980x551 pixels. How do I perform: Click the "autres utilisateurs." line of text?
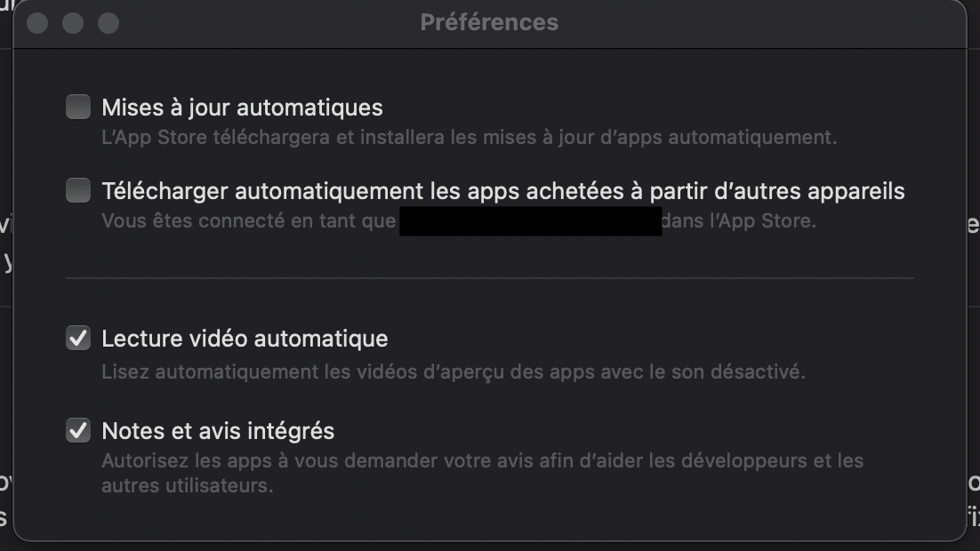tap(187, 486)
